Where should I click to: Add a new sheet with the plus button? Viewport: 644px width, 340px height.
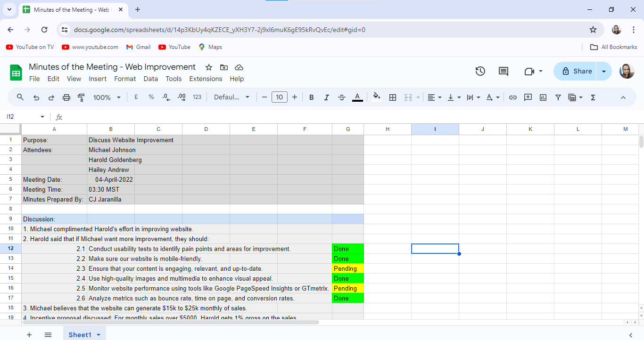(29, 334)
